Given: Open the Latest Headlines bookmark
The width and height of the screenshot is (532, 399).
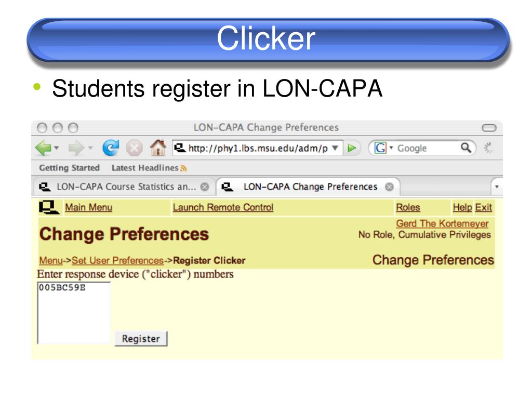Looking at the screenshot, I should (x=145, y=168).
